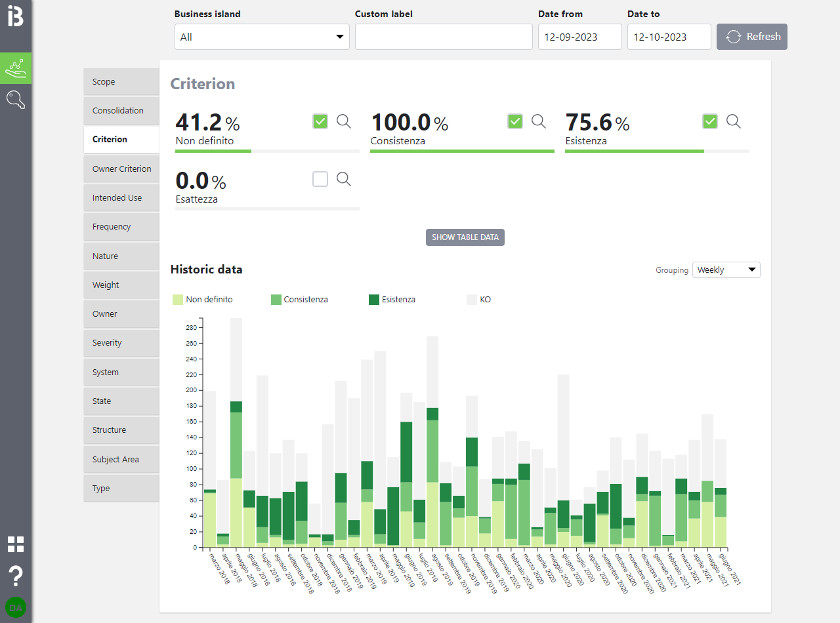Open the Business island dropdown
The image size is (840, 623).
(x=262, y=37)
